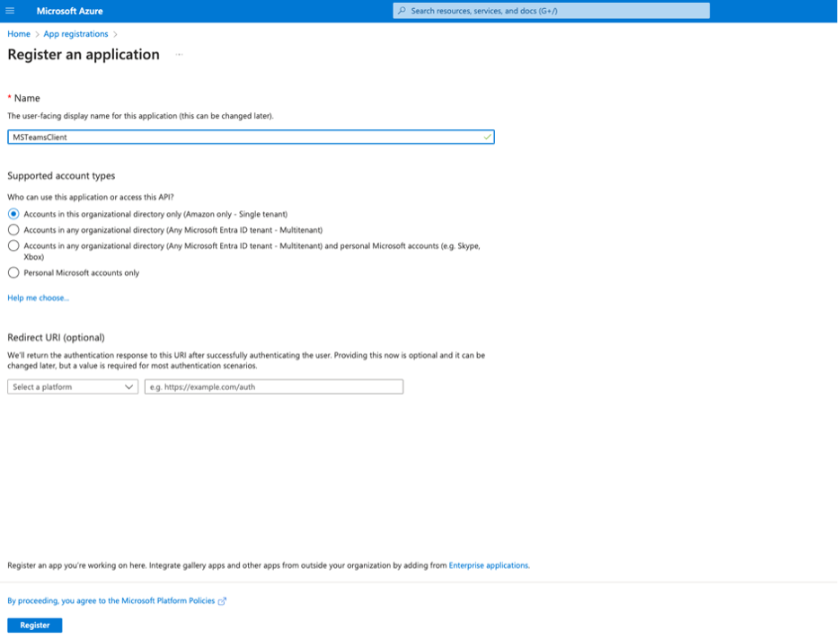Click the Redirect URI example input field
The height and width of the screenshot is (639, 840).
(x=273, y=386)
